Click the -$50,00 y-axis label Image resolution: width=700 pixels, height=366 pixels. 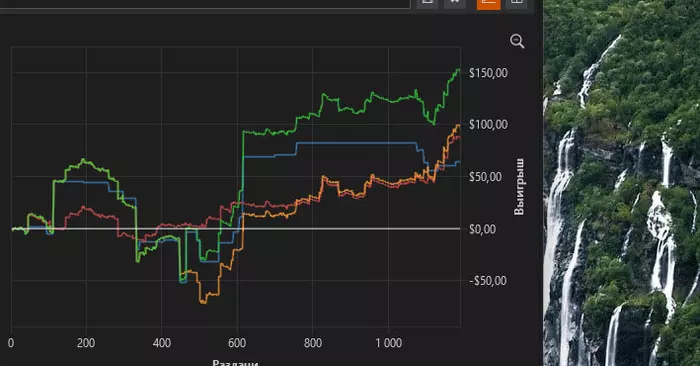(x=488, y=281)
